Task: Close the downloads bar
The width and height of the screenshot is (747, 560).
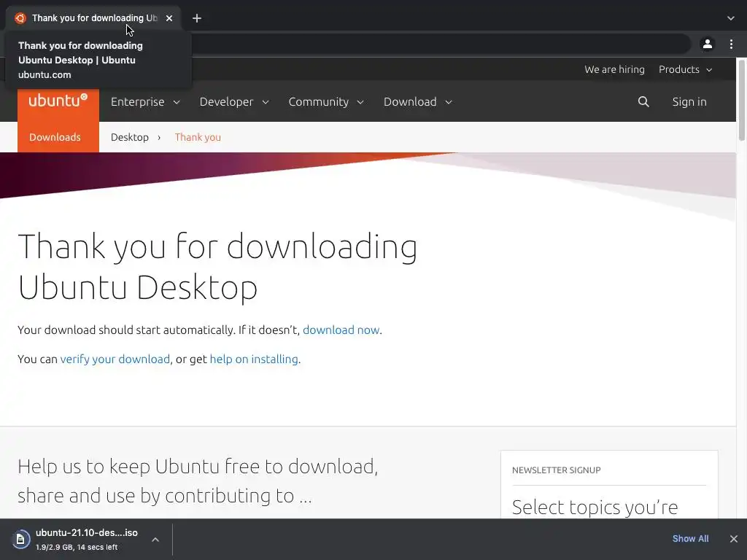Action: [734, 539]
